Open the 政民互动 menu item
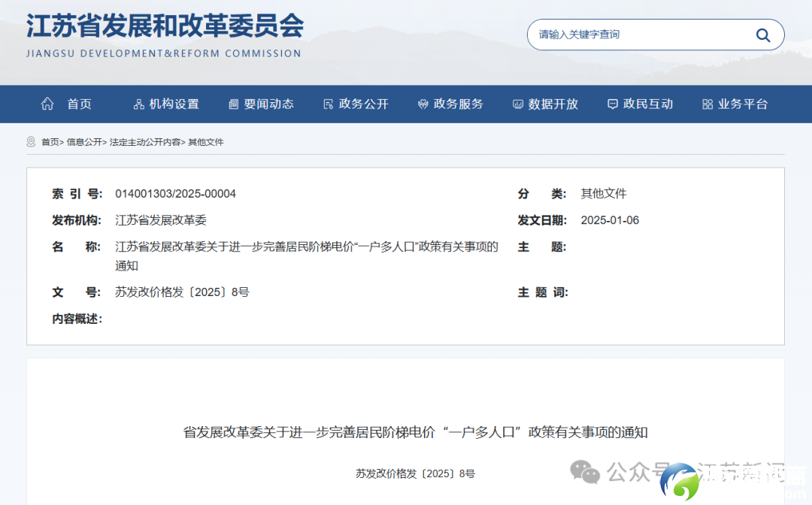Viewport: 812px width, 505px height. (x=648, y=104)
